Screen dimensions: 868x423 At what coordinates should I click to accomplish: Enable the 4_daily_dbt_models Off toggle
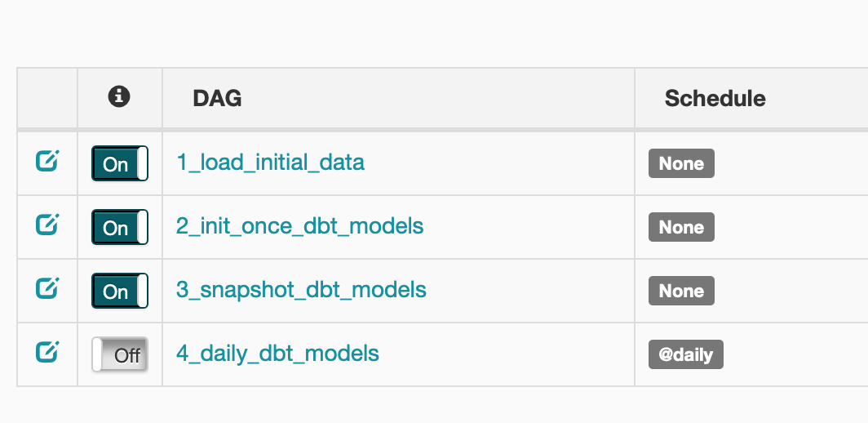(120, 354)
